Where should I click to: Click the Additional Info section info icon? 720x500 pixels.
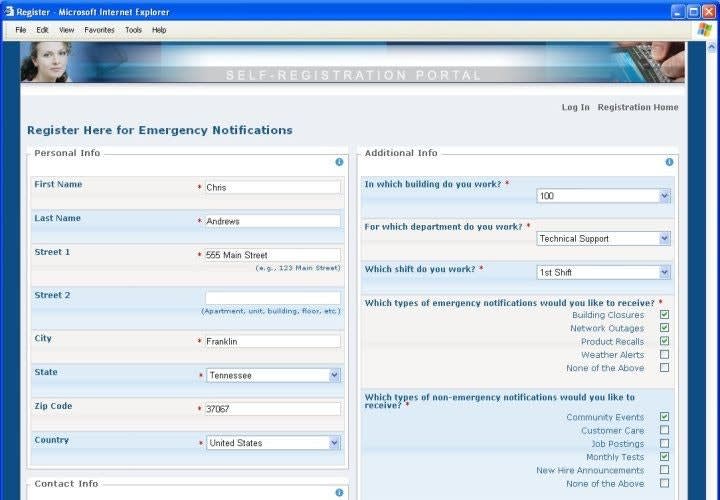pyautogui.click(x=669, y=161)
